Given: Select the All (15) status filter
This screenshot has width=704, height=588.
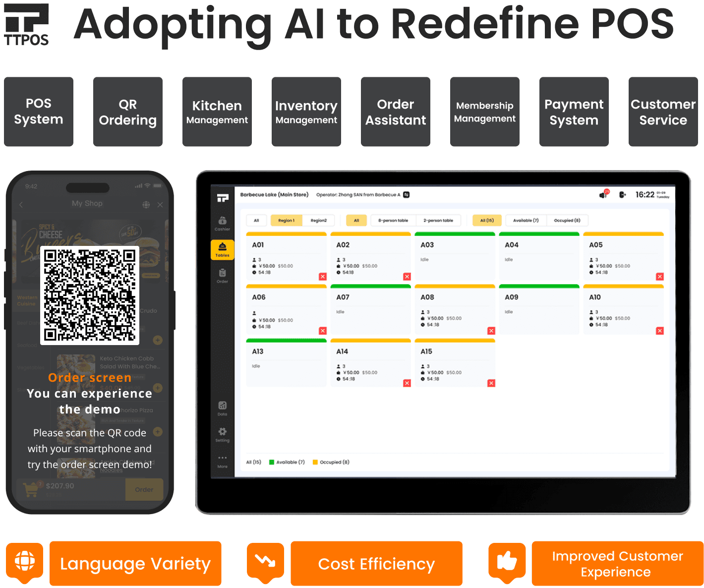Looking at the screenshot, I should (487, 221).
